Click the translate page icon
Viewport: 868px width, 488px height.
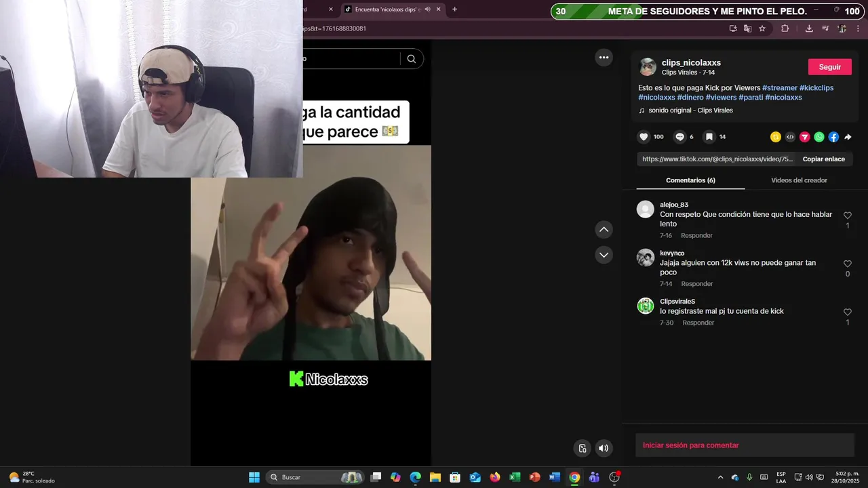[747, 28]
